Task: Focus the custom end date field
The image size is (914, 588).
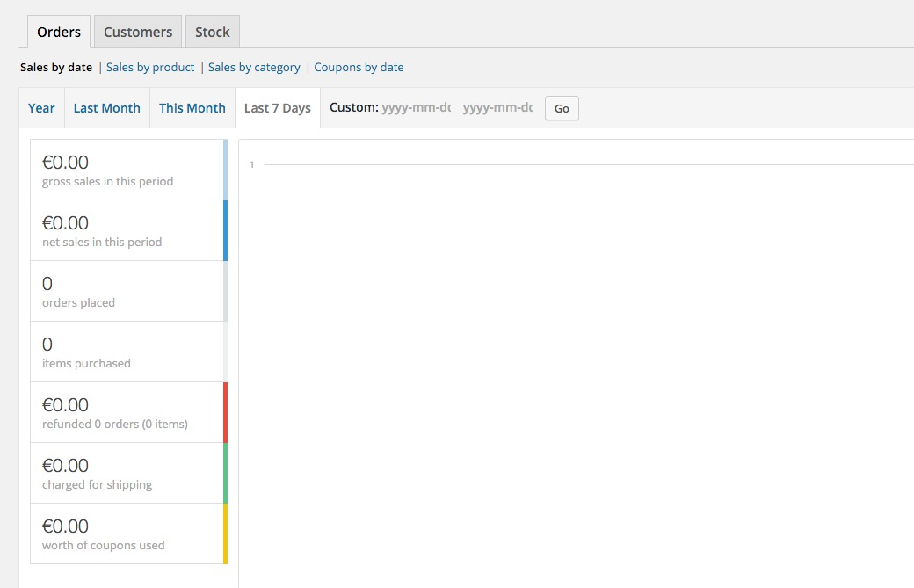Action: tap(497, 108)
